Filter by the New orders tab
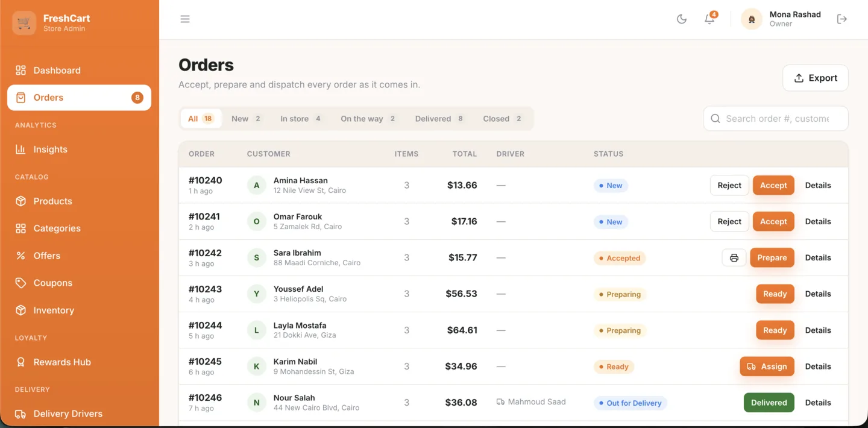Viewport: 868px width, 428px height. coord(247,119)
